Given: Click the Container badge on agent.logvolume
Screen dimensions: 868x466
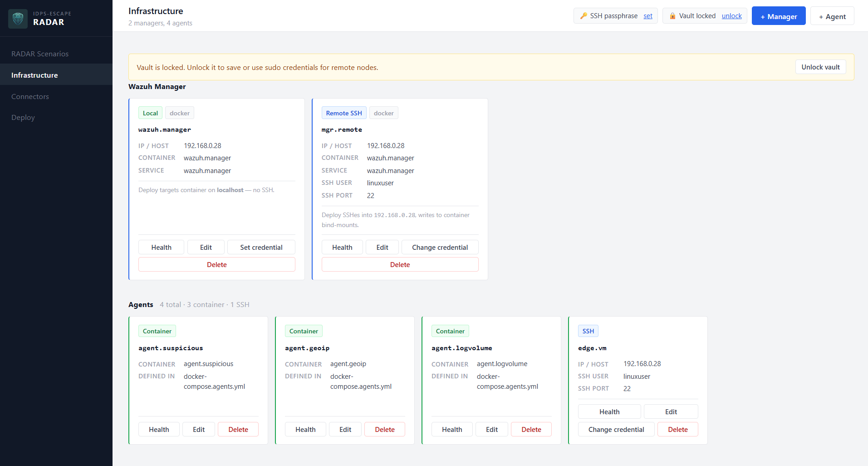Looking at the screenshot, I should pyautogui.click(x=450, y=331).
